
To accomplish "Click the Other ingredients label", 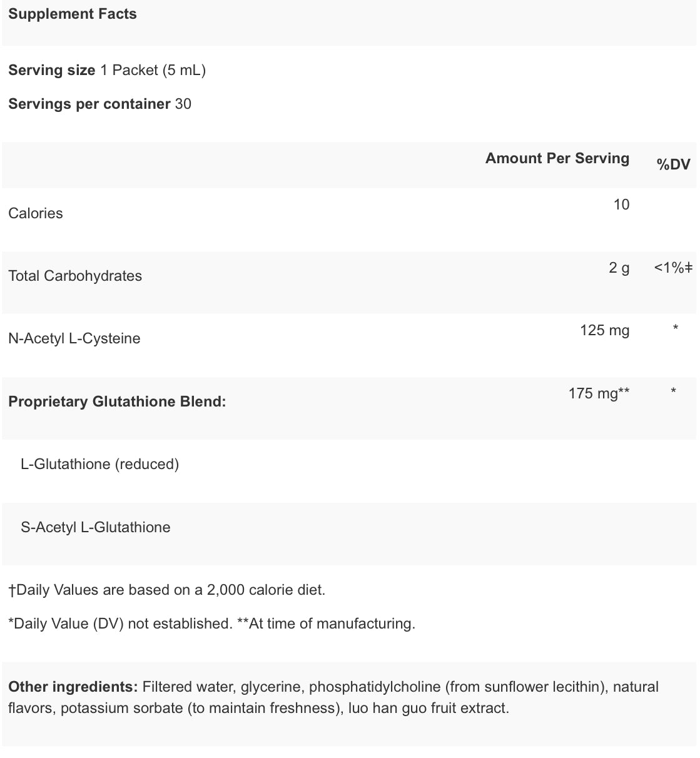I will (x=73, y=687).
